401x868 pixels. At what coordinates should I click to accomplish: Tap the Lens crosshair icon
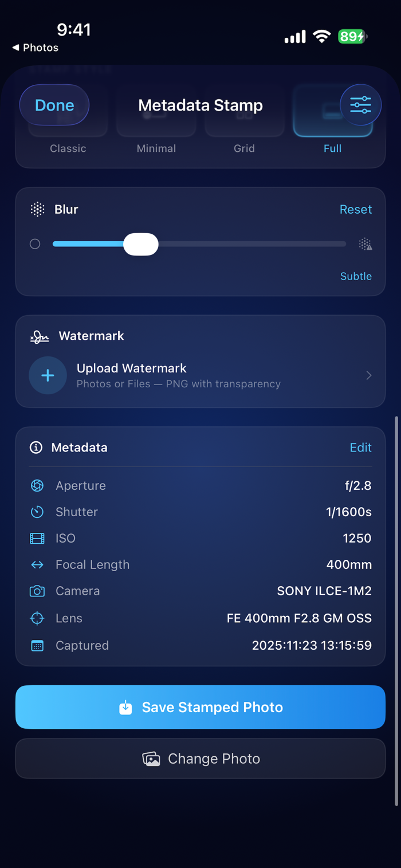[37, 618]
